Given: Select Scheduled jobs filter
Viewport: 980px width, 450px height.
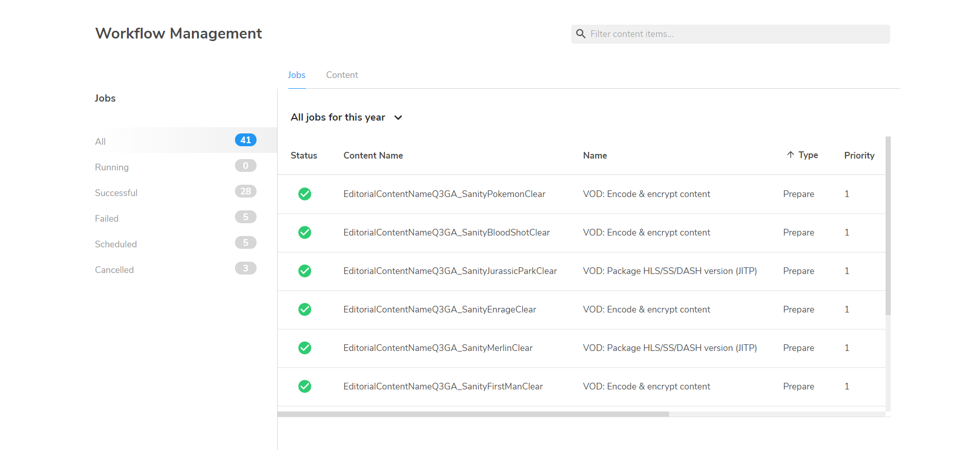Looking at the screenshot, I should (x=116, y=244).
